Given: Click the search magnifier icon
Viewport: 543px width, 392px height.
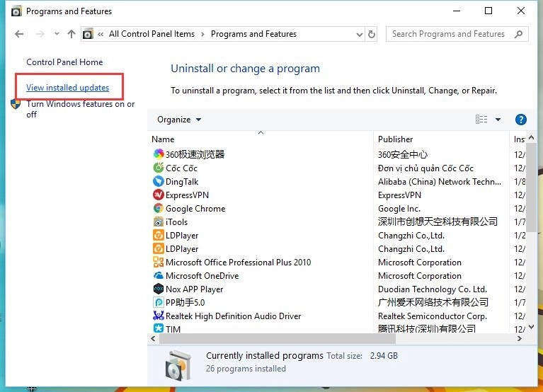Looking at the screenshot, I should click(x=518, y=34).
